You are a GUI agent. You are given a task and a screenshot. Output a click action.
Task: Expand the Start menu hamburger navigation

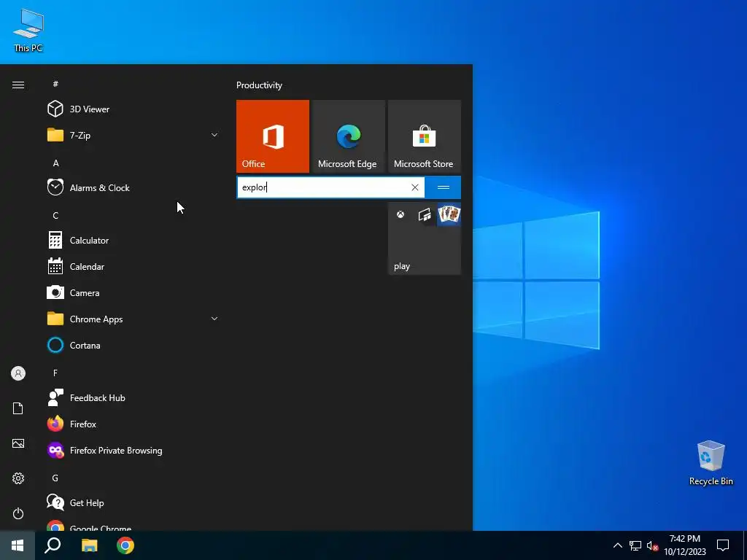point(18,85)
